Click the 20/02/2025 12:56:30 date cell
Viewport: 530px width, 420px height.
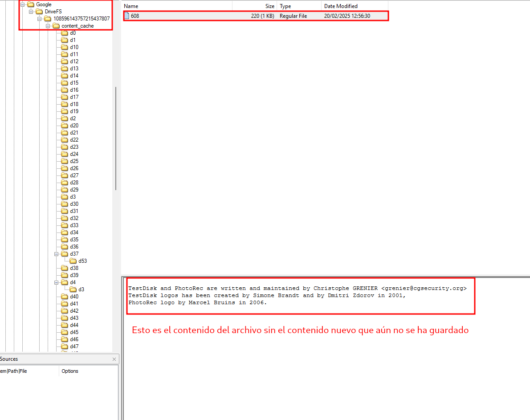click(347, 16)
